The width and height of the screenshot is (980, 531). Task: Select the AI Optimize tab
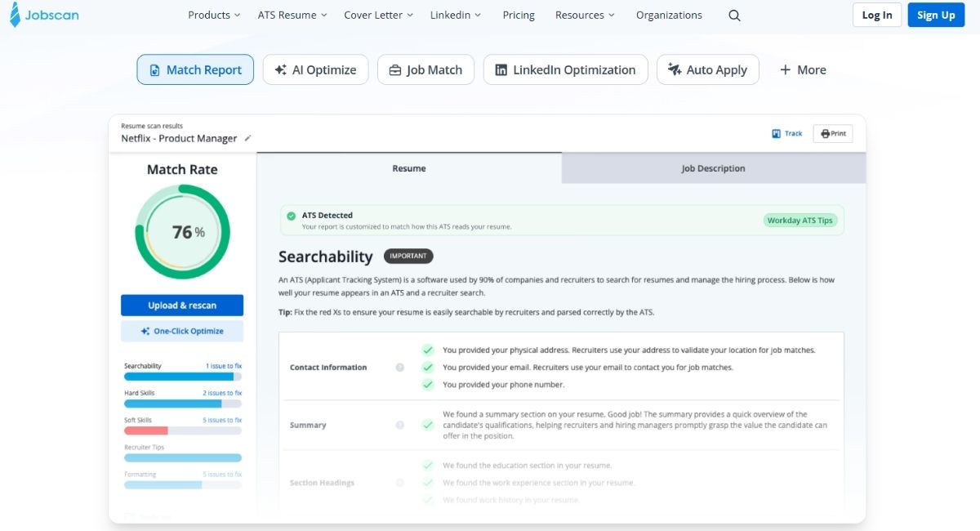315,69
